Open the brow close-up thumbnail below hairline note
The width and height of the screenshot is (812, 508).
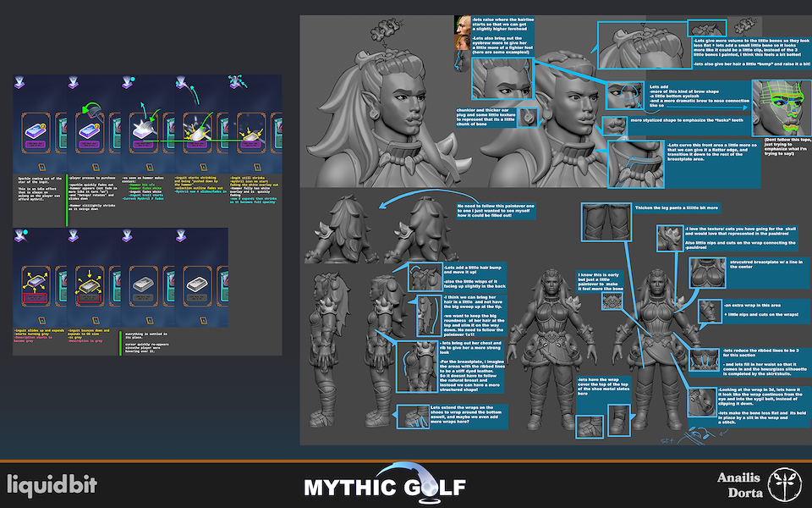click(x=502, y=78)
